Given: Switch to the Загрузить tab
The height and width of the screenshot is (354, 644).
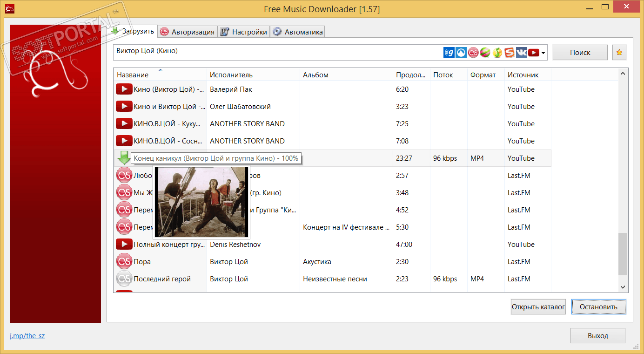Looking at the screenshot, I should (x=133, y=31).
